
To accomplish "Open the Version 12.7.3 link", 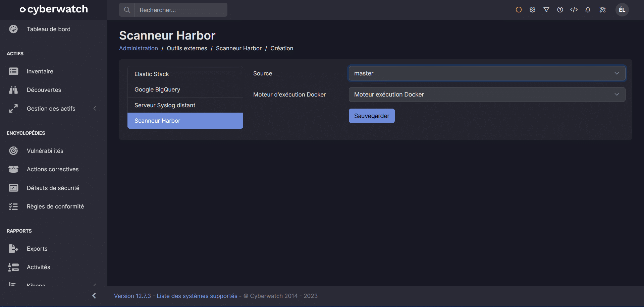I will coord(132,296).
